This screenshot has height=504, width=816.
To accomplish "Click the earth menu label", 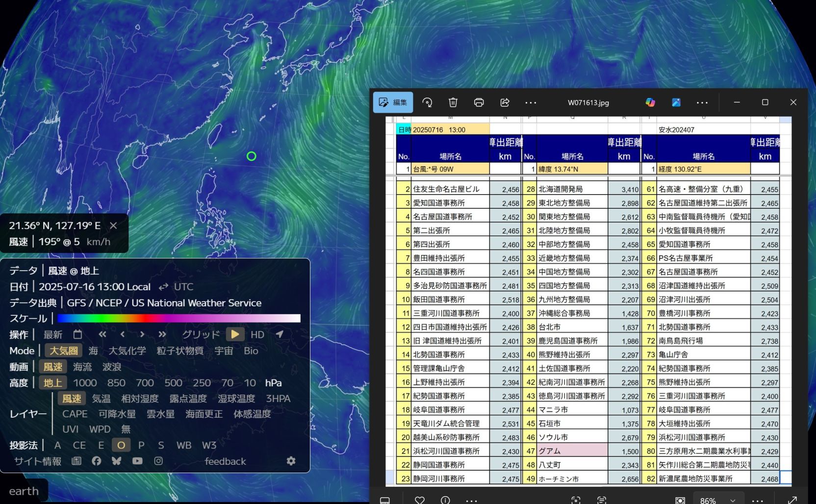I will tap(24, 491).
